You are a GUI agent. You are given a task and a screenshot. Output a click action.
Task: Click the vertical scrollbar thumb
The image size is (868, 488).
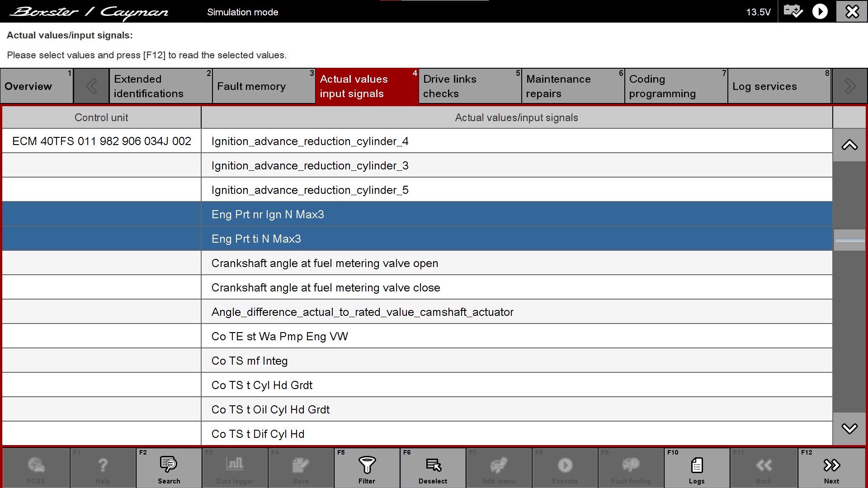(x=849, y=240)
